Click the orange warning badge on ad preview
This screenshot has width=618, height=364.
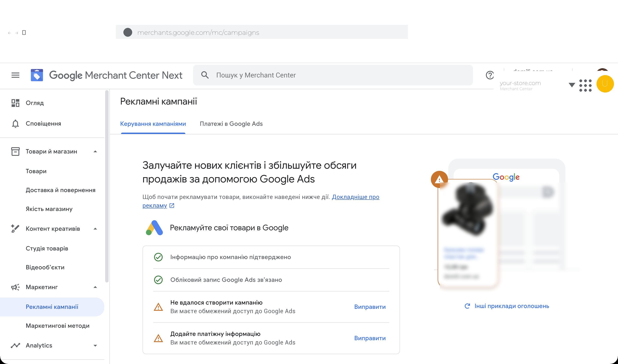tap(439, 179)
